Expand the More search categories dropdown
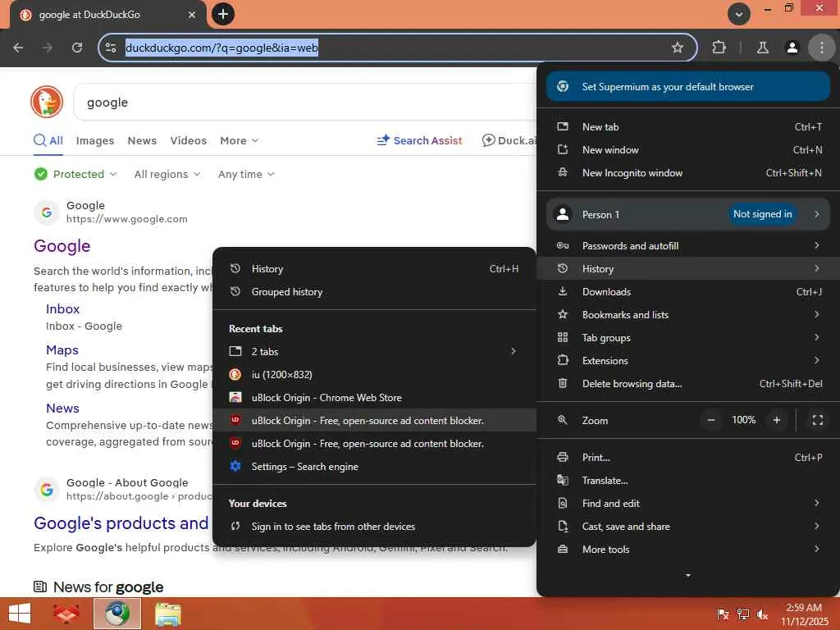 (239, 140)
